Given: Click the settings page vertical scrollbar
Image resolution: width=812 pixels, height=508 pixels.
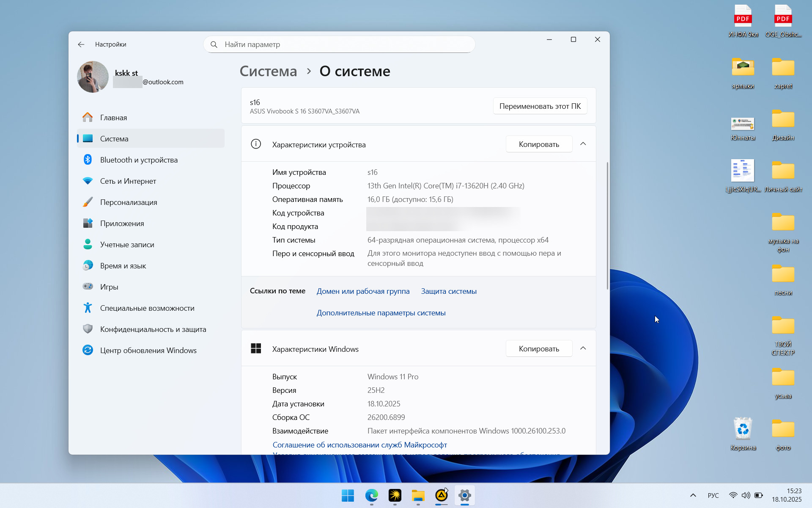Looking at the screenshot, I should point(607,225).
